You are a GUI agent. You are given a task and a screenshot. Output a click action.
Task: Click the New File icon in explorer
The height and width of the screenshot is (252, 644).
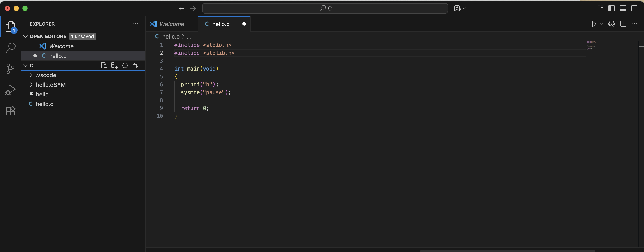pyautogui.click(x=104, y=66)
